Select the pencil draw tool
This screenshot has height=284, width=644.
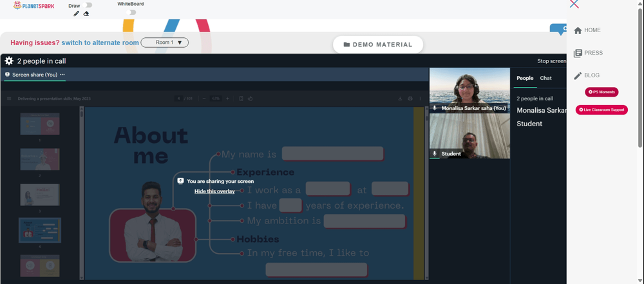pyautogui.click(x=76, y=14)
